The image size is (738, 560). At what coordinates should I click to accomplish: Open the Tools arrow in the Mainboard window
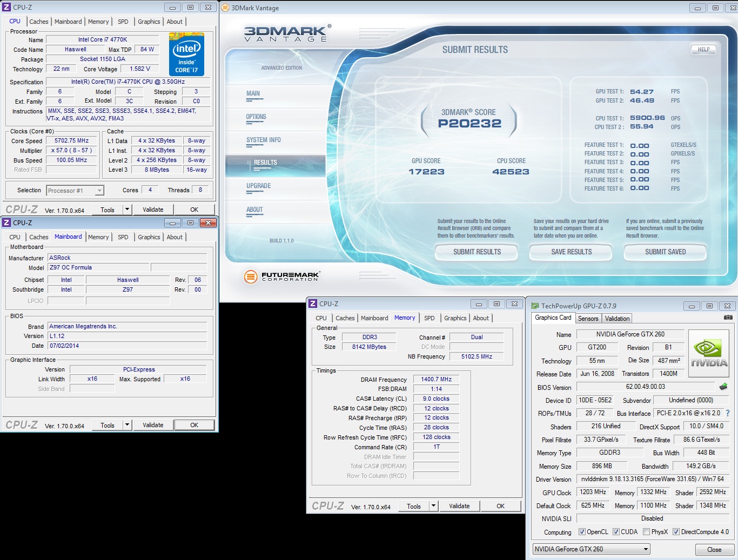(x=127, y=425)
